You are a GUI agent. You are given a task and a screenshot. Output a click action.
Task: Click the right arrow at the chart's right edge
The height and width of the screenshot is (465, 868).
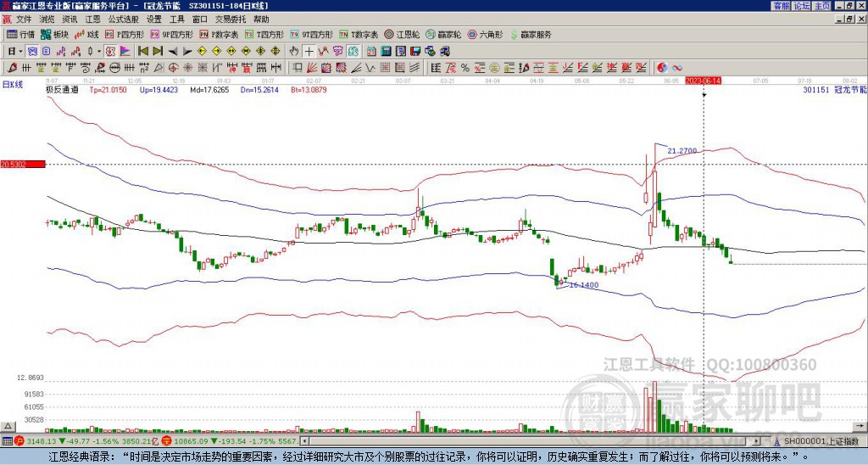(861, 426)
